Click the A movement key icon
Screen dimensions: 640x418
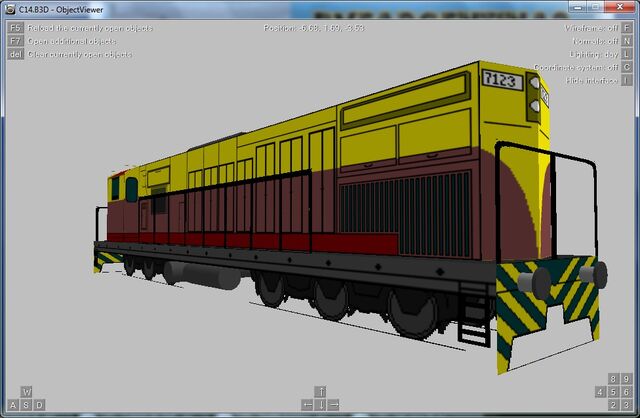click(x=13, y=405)
